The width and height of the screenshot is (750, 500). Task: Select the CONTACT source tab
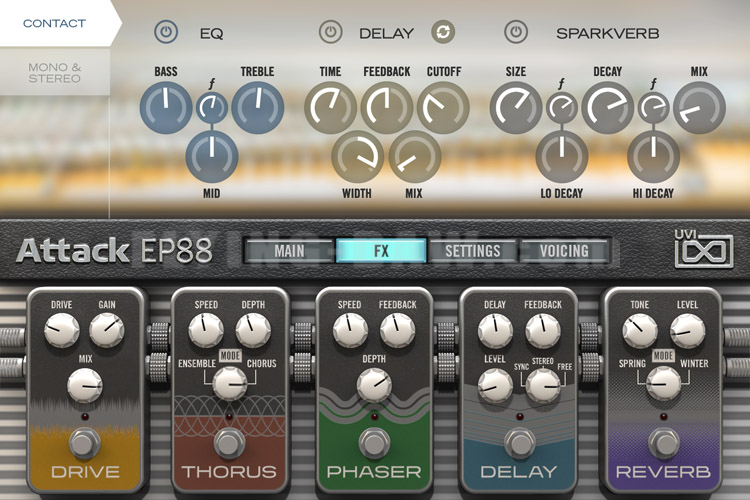pyautogui.click(x=55, y=23)
